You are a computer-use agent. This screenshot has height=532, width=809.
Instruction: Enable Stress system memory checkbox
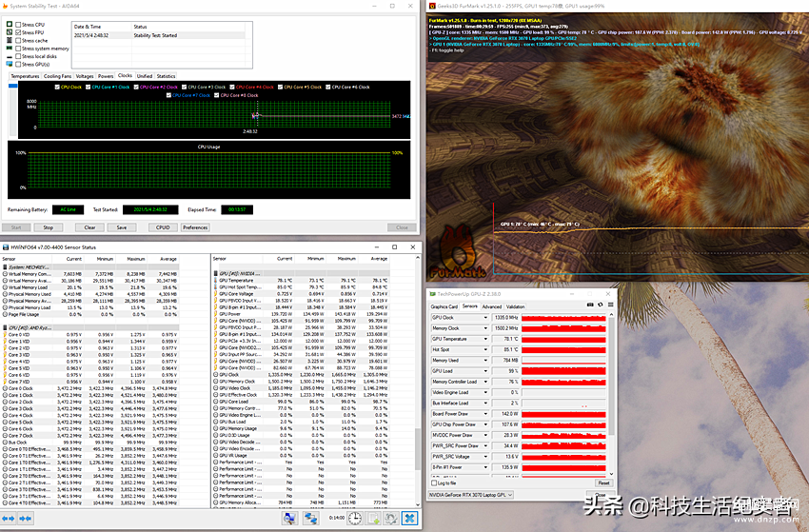tap(19, 48)
